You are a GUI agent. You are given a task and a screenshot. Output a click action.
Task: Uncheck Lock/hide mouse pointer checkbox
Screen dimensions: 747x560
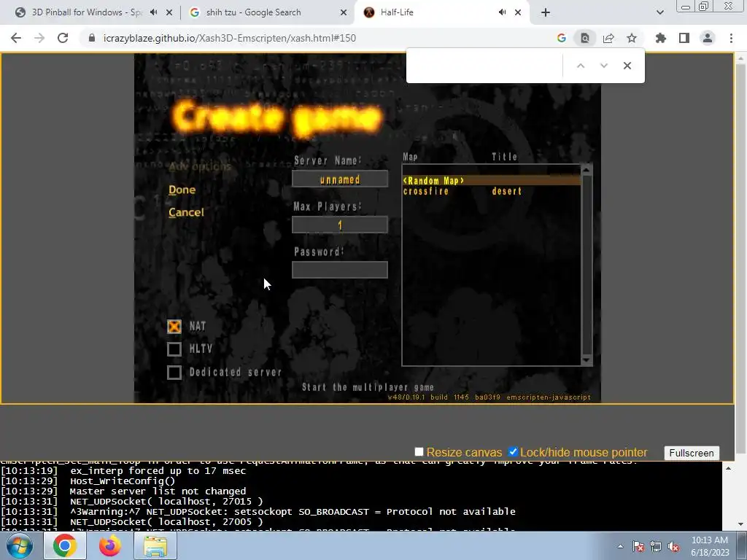[513, 451]
